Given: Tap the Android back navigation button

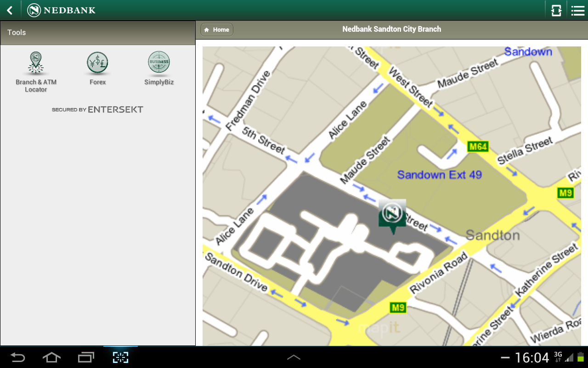Looking at the screenshot, I should [18, 357].
